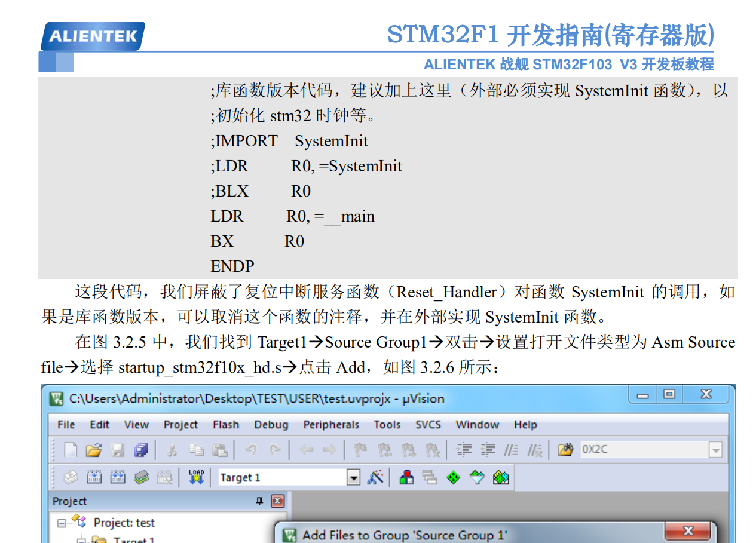Click the Uncomment selection icon

535,450
